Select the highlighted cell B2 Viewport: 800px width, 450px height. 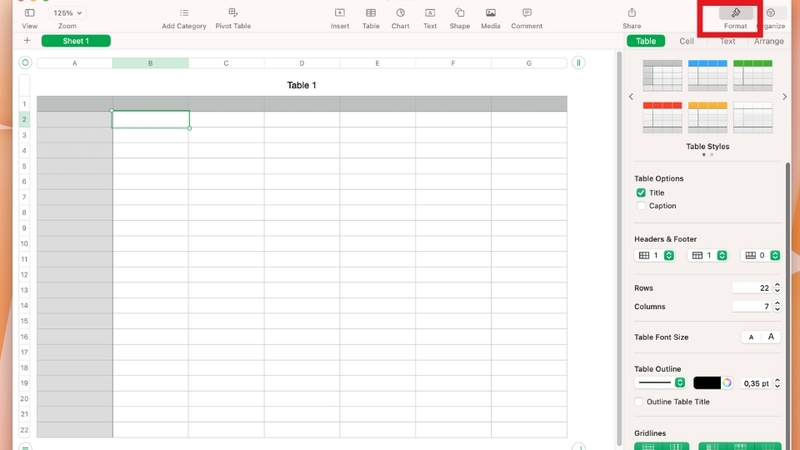[x=151, y=119]
